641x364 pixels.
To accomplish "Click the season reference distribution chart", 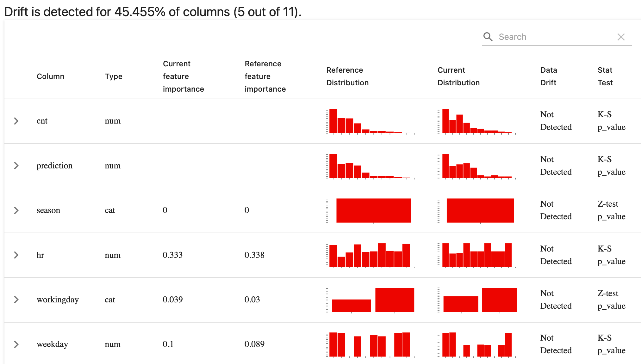I will [x=373, y=210].
